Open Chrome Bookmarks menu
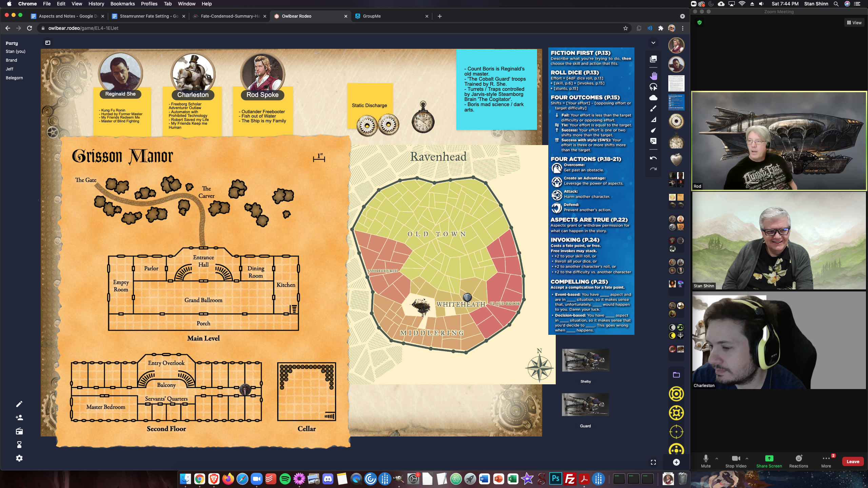The image size is (868, 488). point(122,4)
